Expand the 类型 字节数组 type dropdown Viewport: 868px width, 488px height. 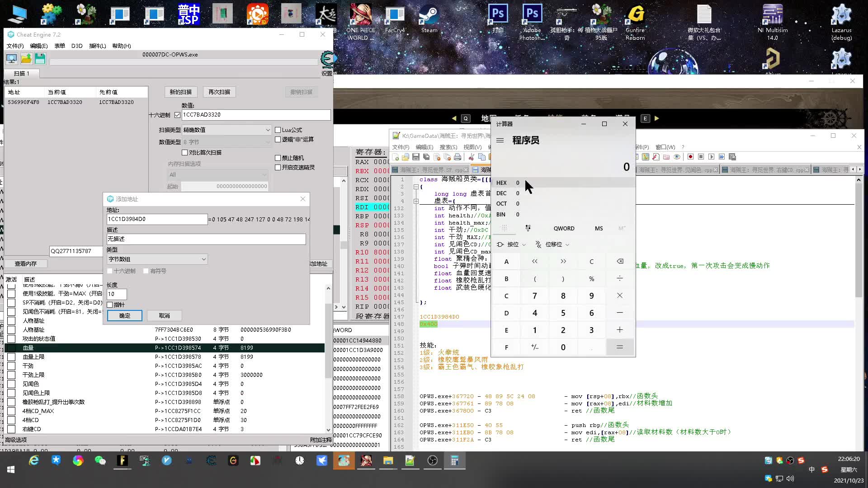[x=157, y=259]
